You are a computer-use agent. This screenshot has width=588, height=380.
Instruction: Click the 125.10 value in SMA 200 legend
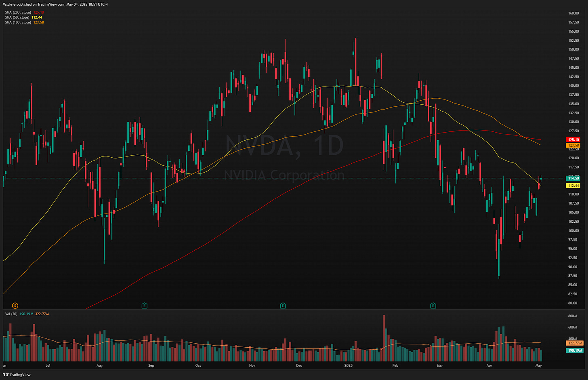point(39,13)
